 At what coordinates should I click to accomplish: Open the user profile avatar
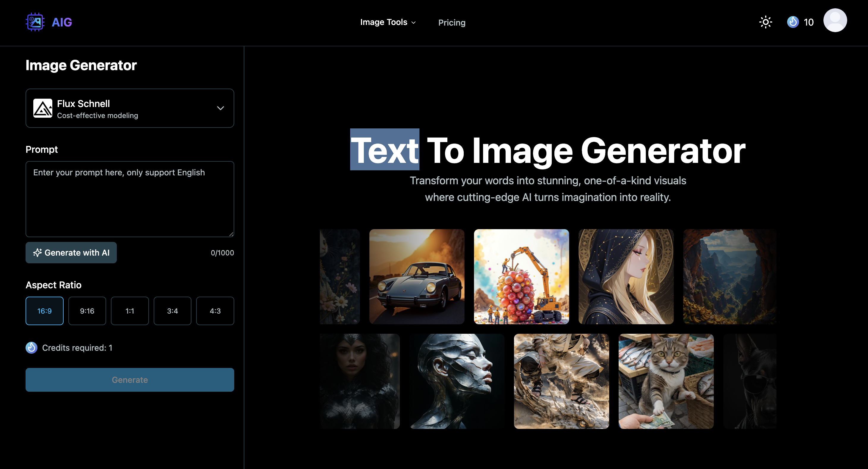click(x=835, y=21)
